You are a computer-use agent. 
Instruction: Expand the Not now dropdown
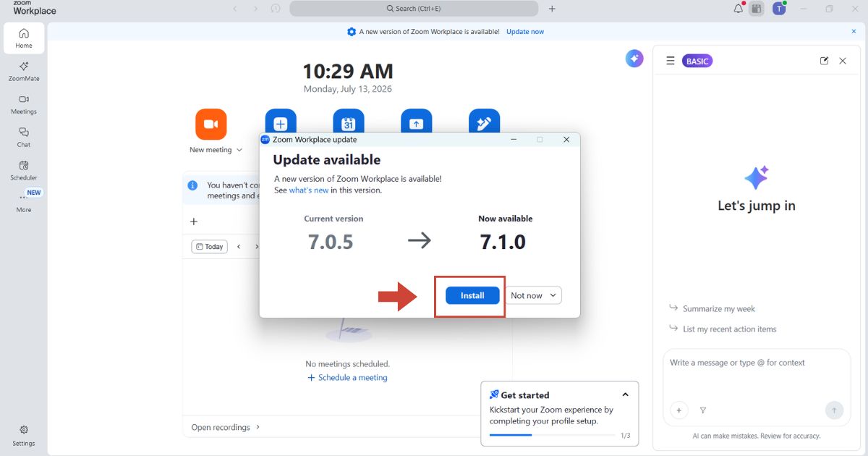[533, 295]
